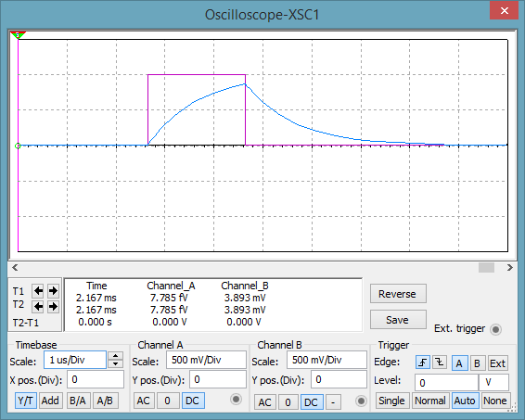Screen dimensions: 525x420
Task: Click the horizontal scrollbar thumb
Action: tap(486, 268)
